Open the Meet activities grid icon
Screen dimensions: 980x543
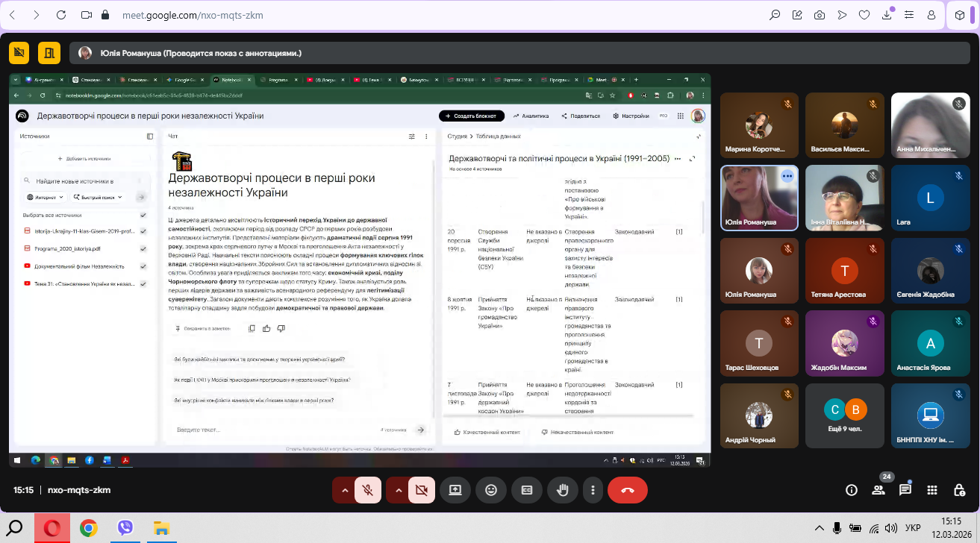tap(932, 490)
